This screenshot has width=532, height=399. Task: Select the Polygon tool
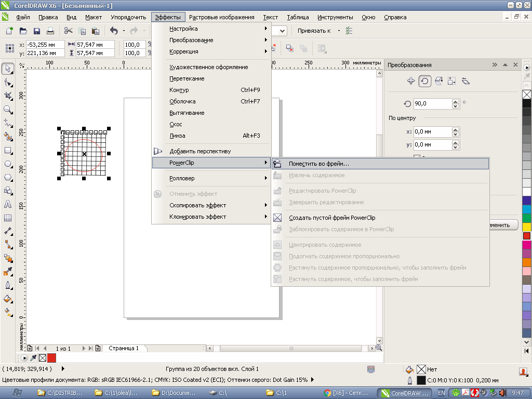[x=8, y=178]
